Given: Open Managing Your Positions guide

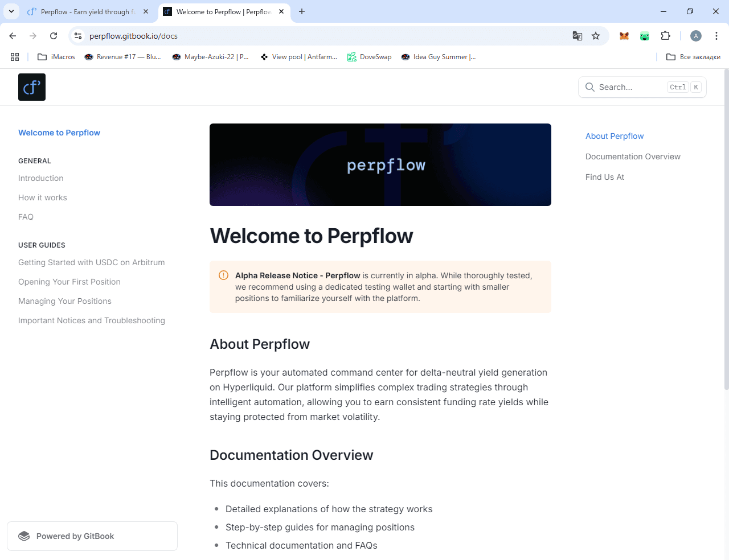Looking at the screenshot, I should click(65, 301).
